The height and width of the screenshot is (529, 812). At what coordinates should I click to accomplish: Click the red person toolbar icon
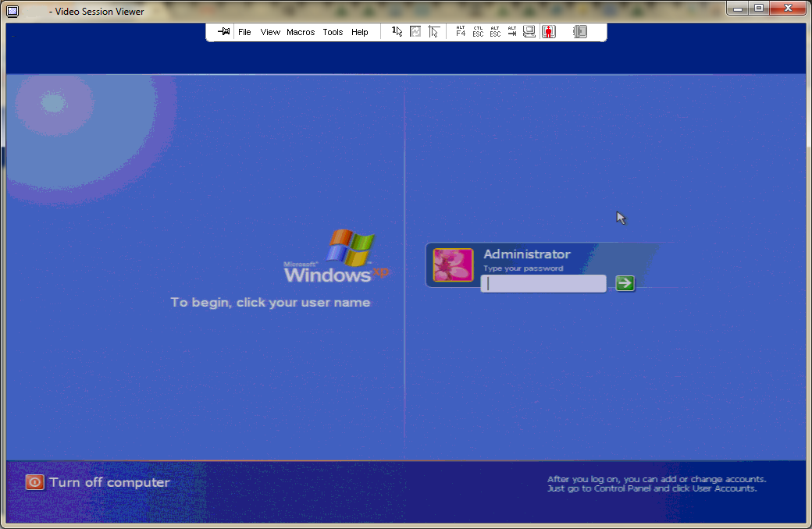[x=549, y=31]
